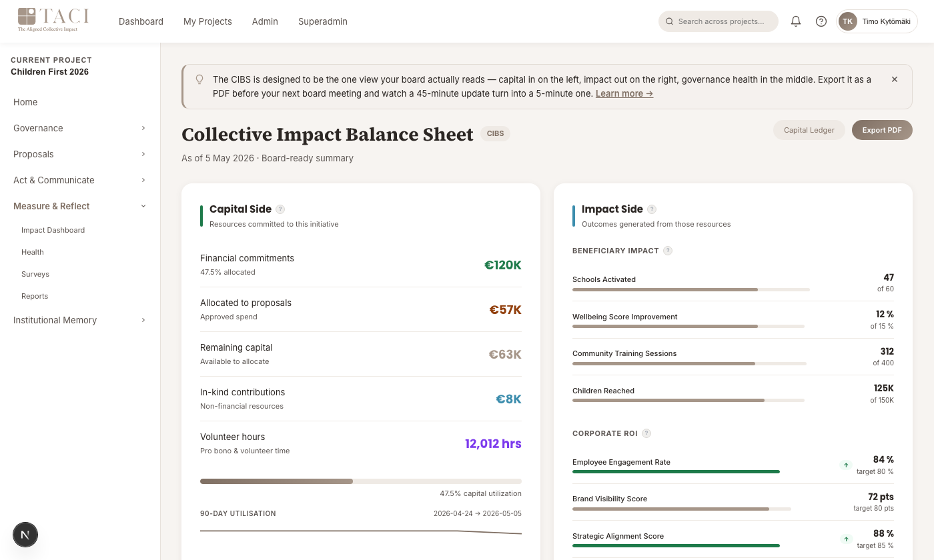The width and height of the screenshot is (934, 560).
Task: Click the 90-day utilisation sparkline chart
Action: 361,532
